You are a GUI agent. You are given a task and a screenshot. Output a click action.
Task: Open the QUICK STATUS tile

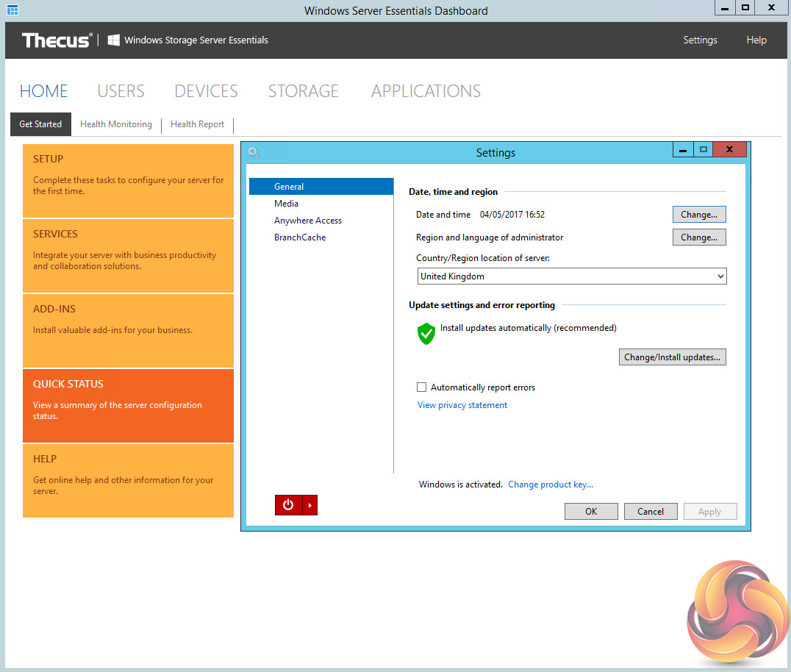[x=128, y=406]
